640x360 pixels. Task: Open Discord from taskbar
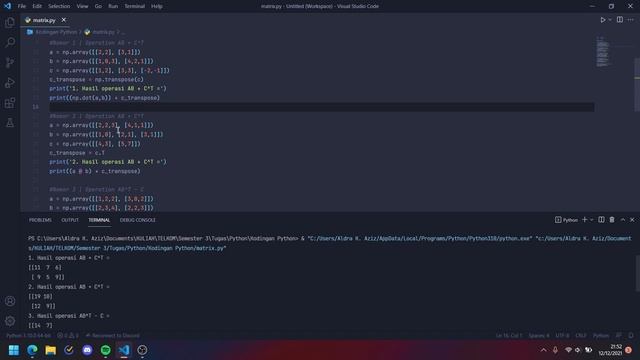[x=87, y=350]
